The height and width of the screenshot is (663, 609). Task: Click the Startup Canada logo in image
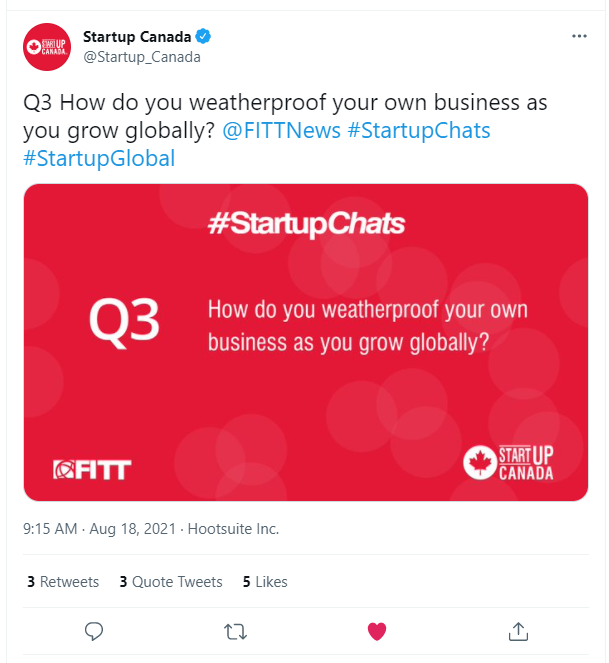pos(508,461)
